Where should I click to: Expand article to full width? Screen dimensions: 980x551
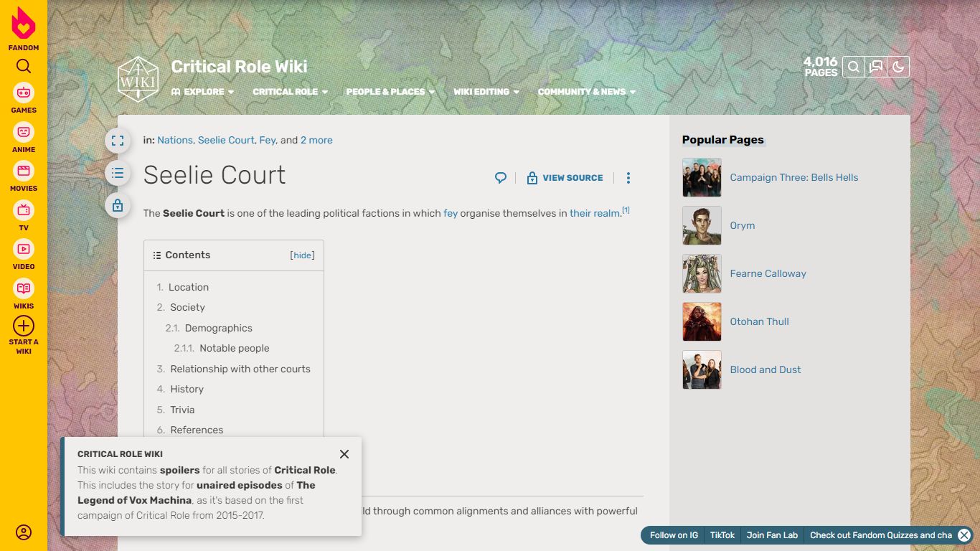118,141
